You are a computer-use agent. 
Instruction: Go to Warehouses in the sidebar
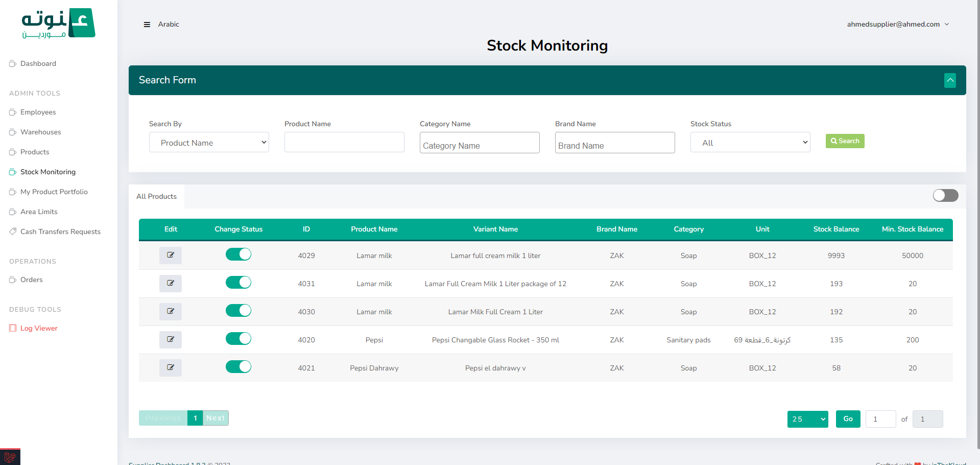40,132
